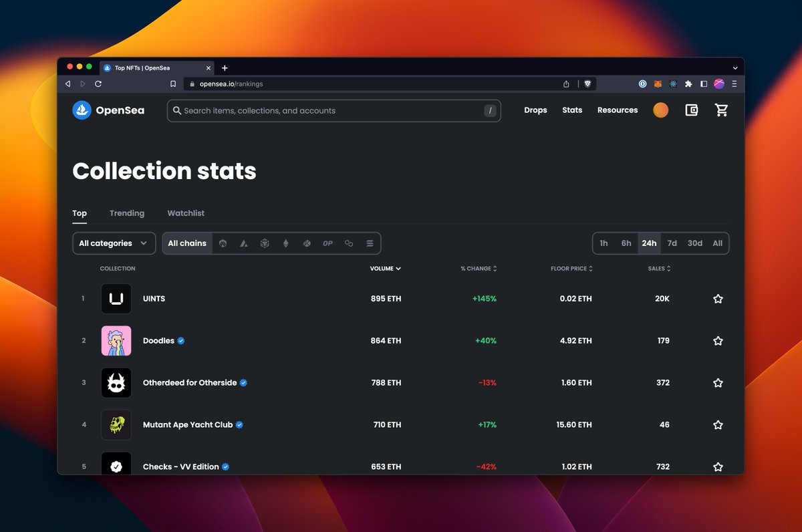Image resolution: width=802 pixels, height=532 pixels.
Task: Filter by the Polygon chain icon
Action: coord(349,243)
